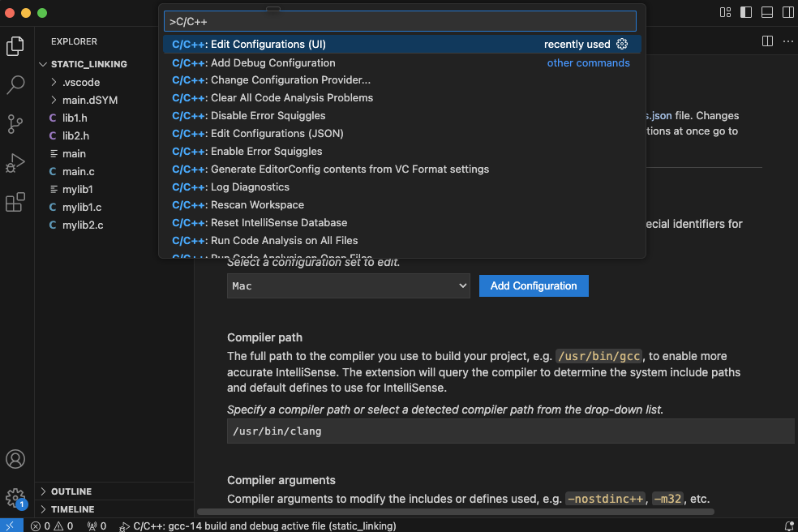
Task: Click the Compiler path heading
Action: pyautogui.click(x=264, y=337)
